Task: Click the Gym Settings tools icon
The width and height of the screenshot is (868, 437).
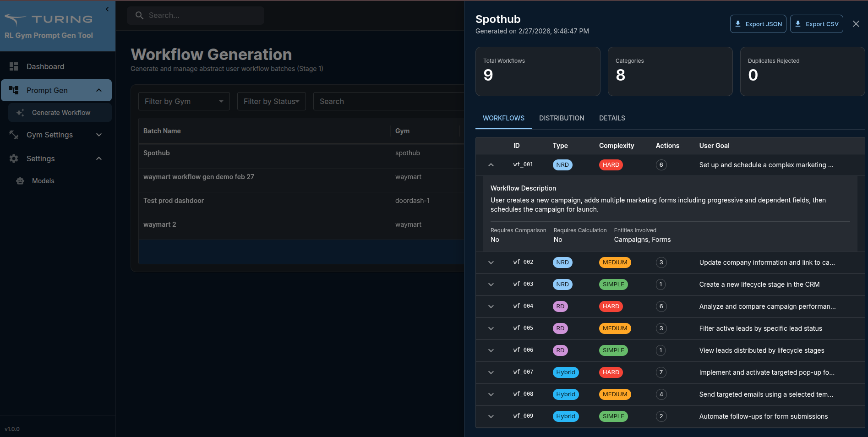Action: pos(14,135)
